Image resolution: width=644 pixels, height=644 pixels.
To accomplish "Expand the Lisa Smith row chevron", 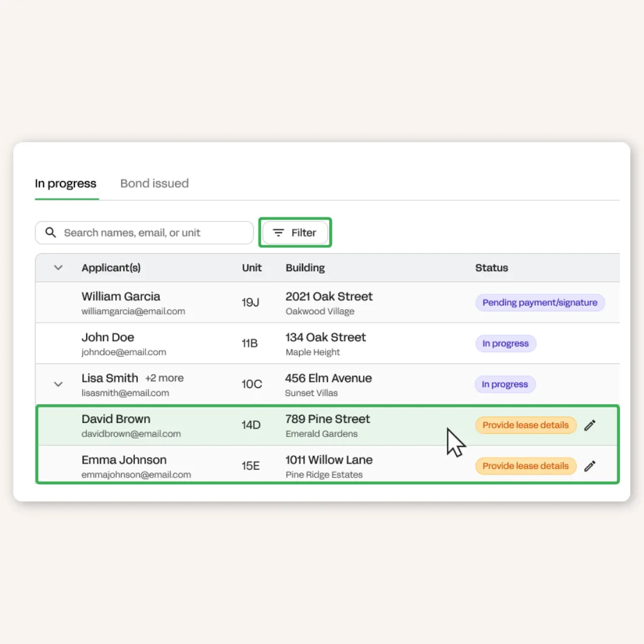I will (58, 384).
